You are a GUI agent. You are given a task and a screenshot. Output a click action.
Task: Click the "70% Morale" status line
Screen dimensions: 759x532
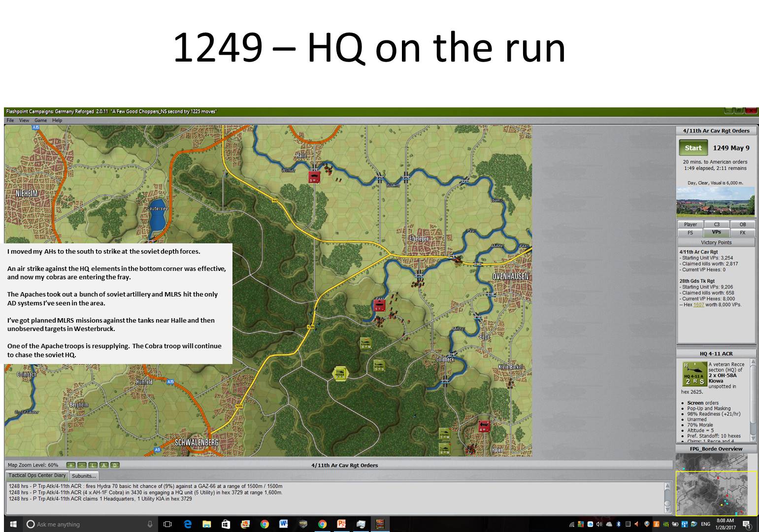700,425
